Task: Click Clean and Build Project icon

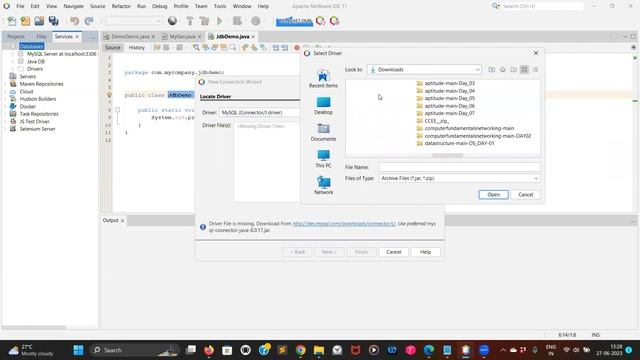Action: coord(204,21)
